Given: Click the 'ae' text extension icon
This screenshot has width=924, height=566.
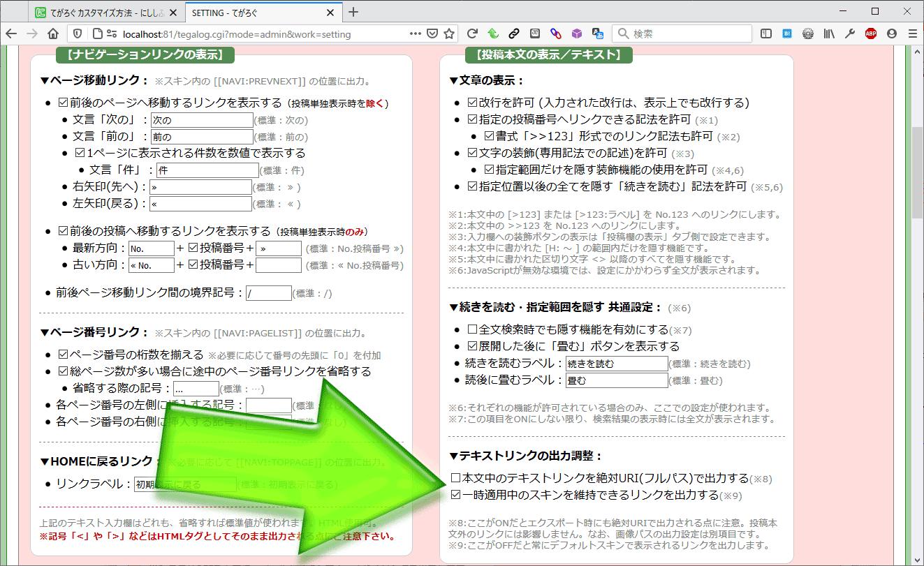Looking at the screenshot, I should (535, 33).
